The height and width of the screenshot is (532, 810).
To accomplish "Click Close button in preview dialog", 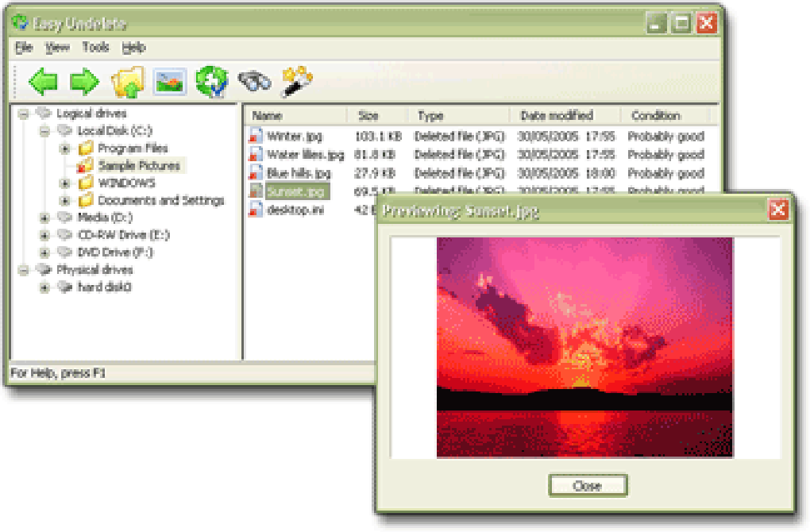I will (588, 485).
